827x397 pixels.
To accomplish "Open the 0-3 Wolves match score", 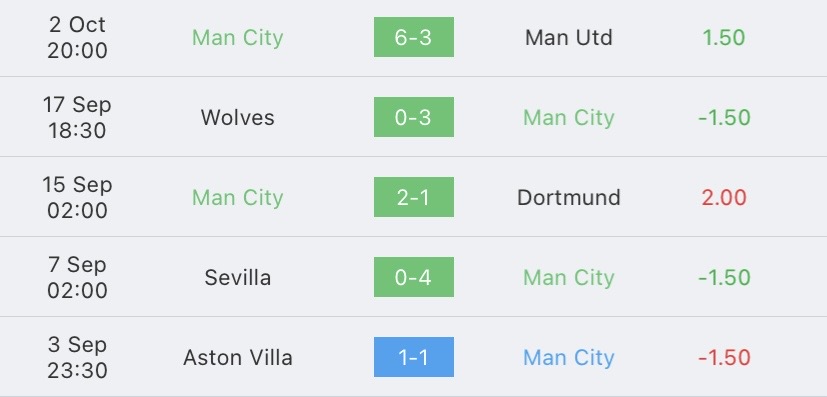I will [414, 117].
